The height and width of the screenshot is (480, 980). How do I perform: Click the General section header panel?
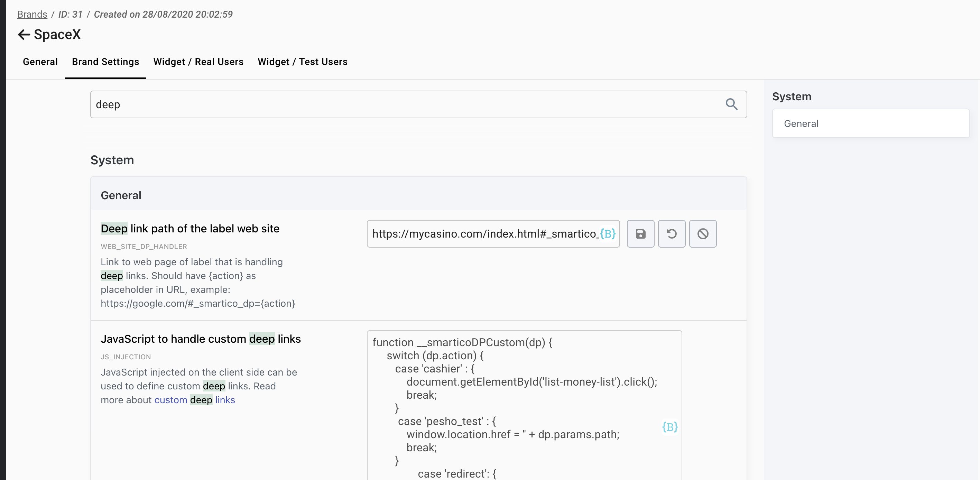pyautogui.click(x=418, y=195)
